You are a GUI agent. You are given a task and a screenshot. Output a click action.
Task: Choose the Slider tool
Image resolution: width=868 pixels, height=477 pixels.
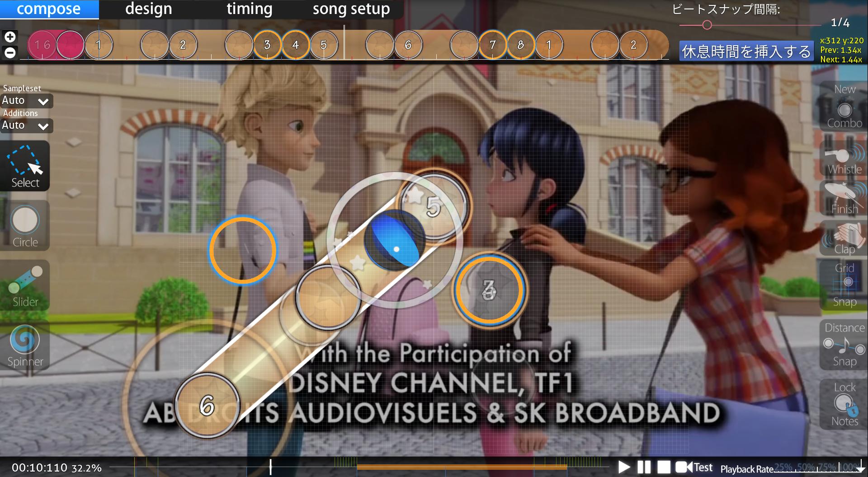(x=25, y=285)
